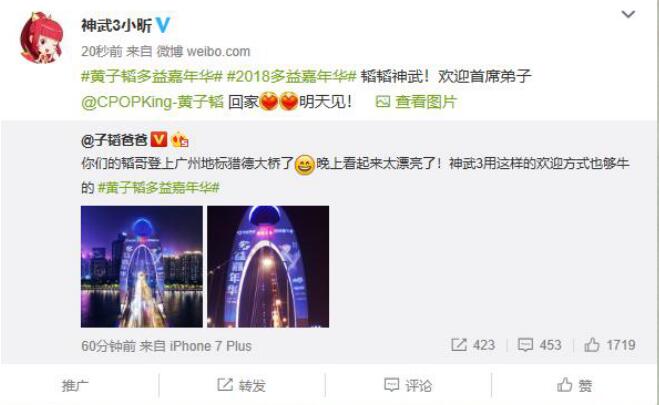Viewport: 659px width, 405px height.
Task: Open the second bridge arch photo thumbnail
Action: pyautogui.click(x=268, y=266)
